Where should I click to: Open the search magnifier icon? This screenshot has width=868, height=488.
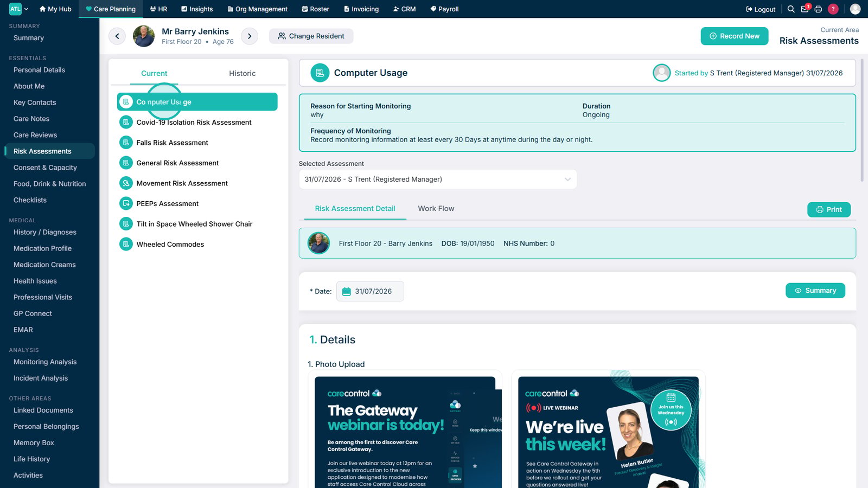click(791, 9)
